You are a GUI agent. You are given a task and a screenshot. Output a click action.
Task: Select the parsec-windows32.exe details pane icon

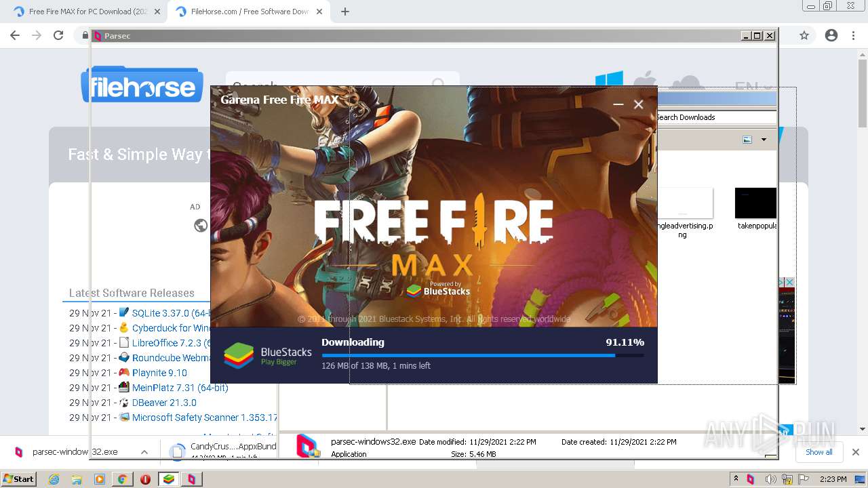coord(307,445)
